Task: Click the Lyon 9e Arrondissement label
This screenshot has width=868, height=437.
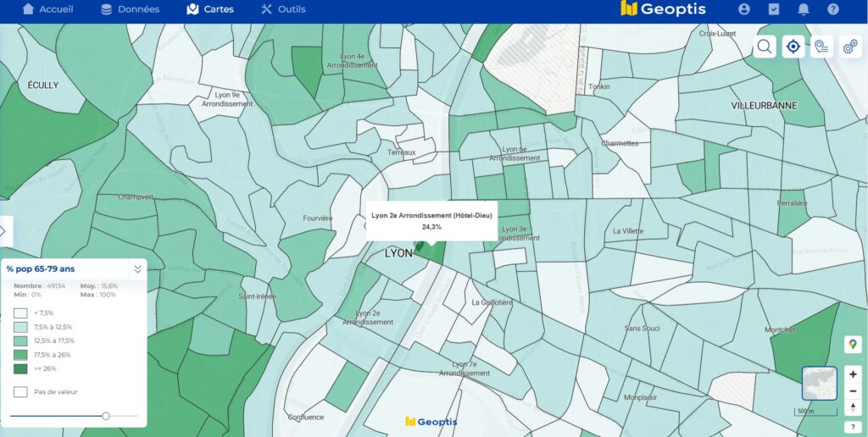Action: (x=227, y=100)
